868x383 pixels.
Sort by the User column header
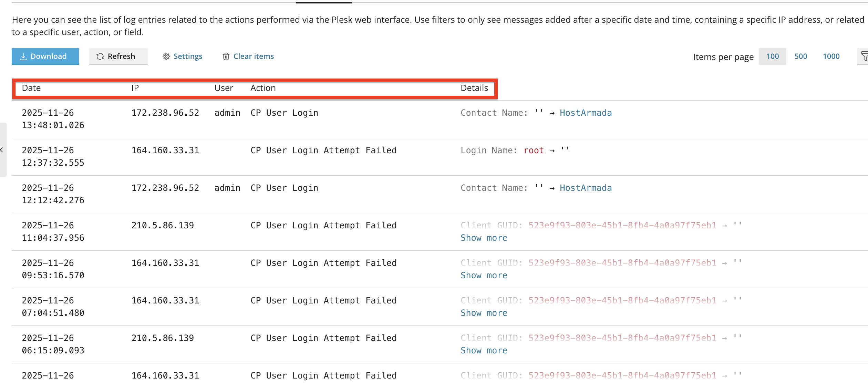click(224, 88)
